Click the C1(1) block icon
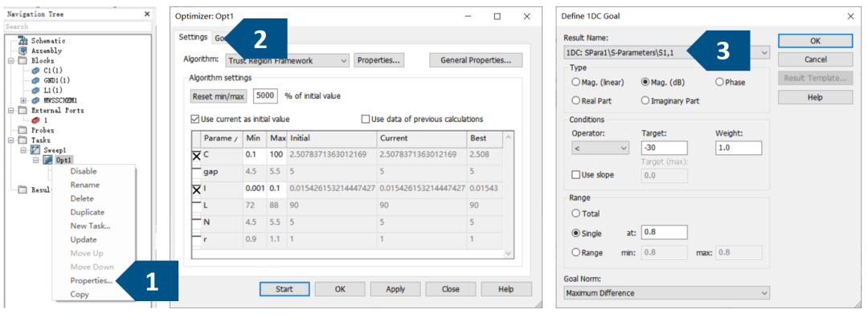The image size is (868, 322). point(36,71)
